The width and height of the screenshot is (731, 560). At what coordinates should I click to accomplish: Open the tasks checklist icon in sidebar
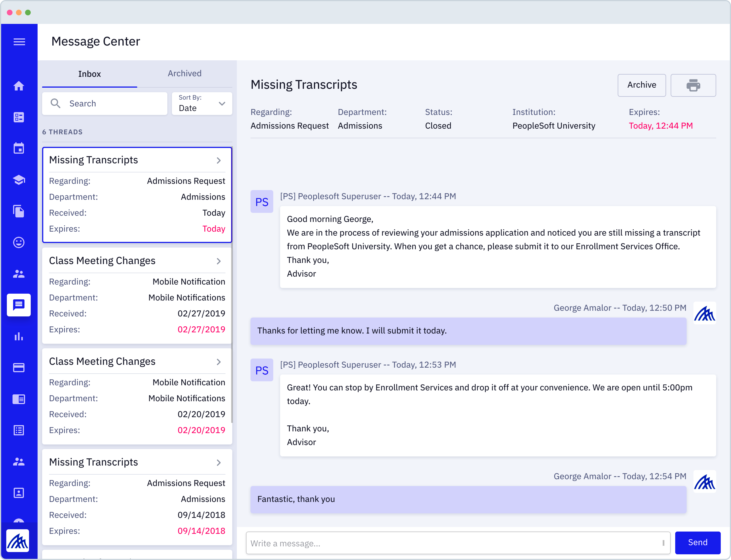19,117
